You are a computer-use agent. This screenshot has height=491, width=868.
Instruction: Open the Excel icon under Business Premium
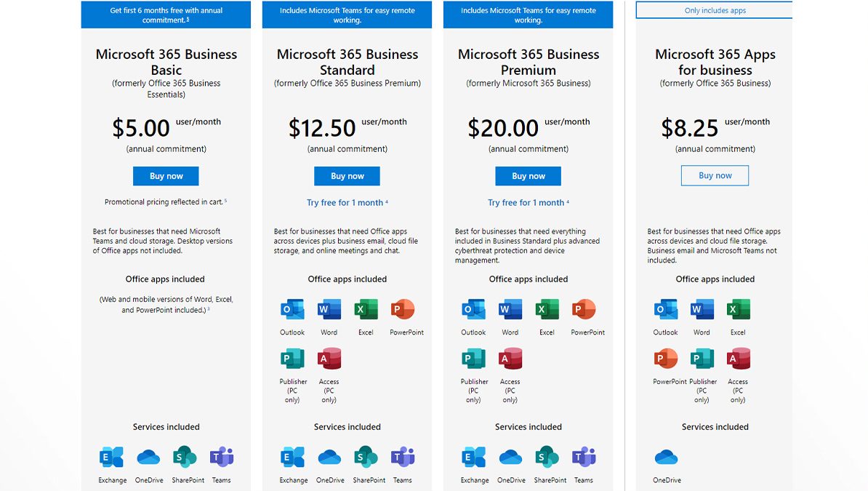tap(546, 308)
